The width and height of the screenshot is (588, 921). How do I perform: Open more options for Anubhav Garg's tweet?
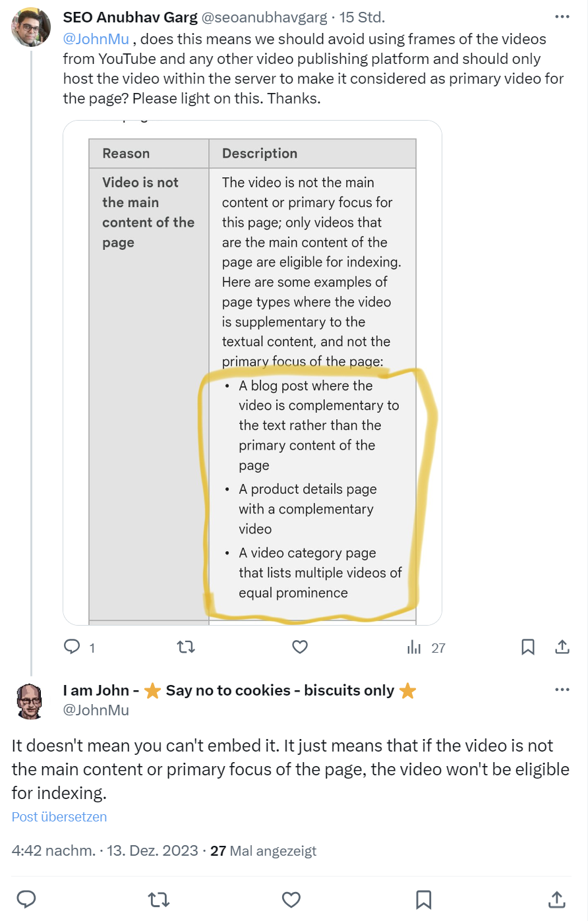(562, 17)
